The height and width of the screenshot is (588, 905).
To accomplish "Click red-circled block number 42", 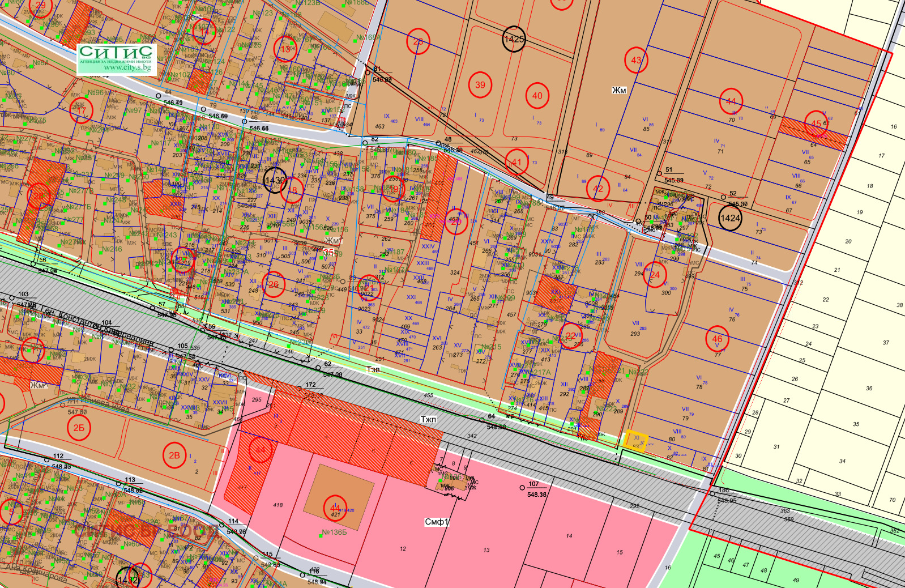I will [x=598, y=189].
